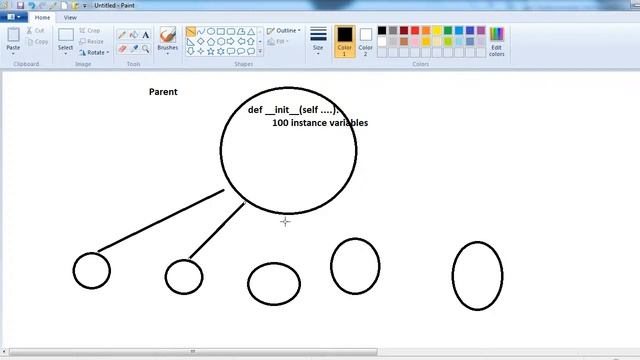Choose the Triangle shape
The width and height of the screenshot is (640, 360).
(x=251, y=31)
